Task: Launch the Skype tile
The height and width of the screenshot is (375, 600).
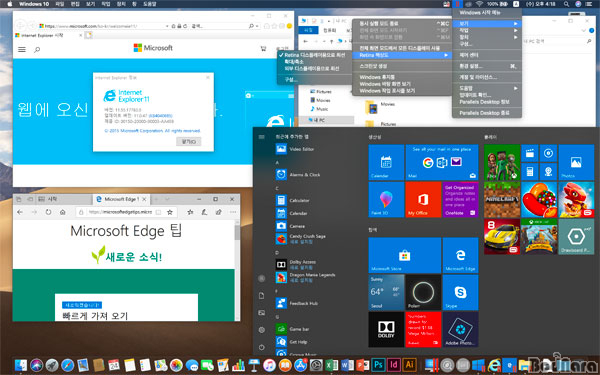Action: coord(460,292)
